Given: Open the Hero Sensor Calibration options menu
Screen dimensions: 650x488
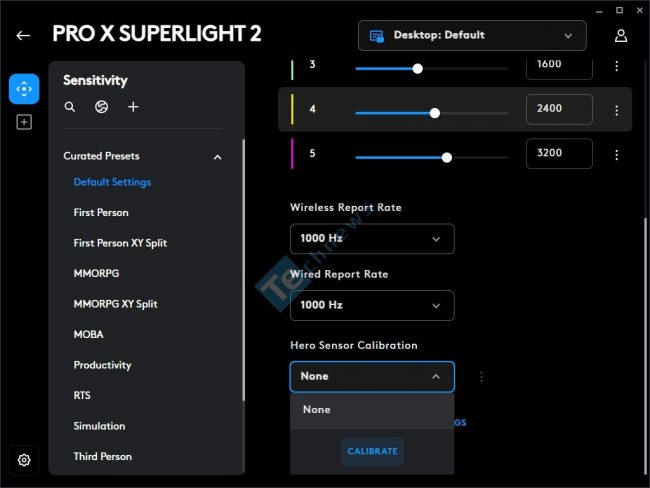Looking at the screenshot, I should (481, 377).
